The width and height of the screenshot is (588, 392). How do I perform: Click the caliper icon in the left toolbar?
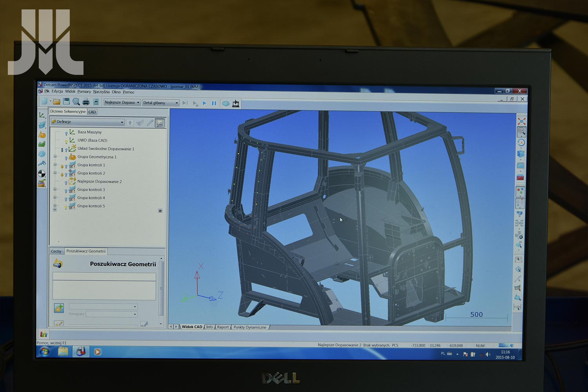tap(42, 163)
